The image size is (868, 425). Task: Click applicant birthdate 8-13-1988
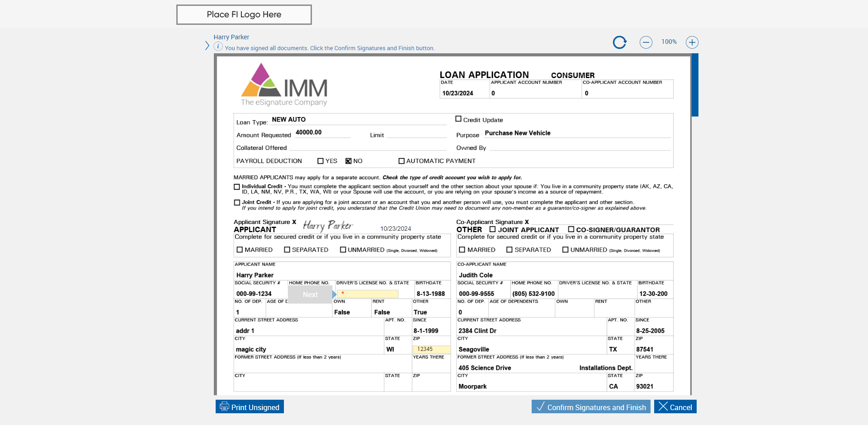(431, 294)
